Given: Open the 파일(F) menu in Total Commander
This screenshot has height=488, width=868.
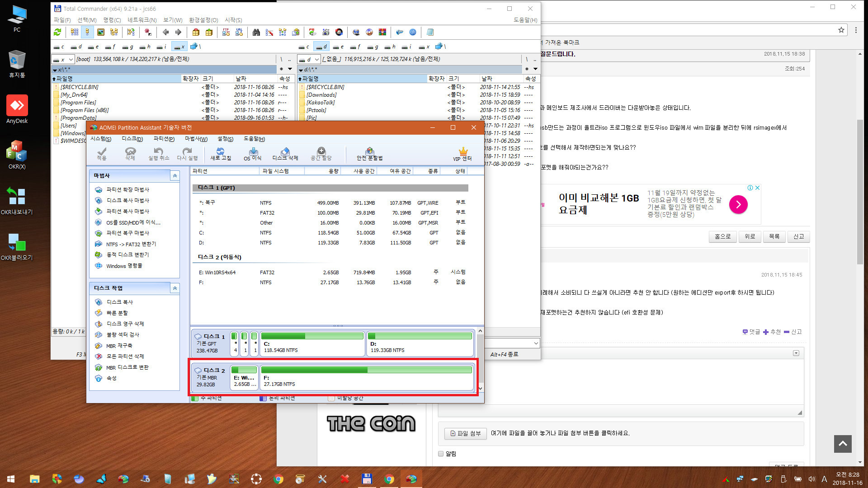Looking at the screenshot, I should (62, 20).
